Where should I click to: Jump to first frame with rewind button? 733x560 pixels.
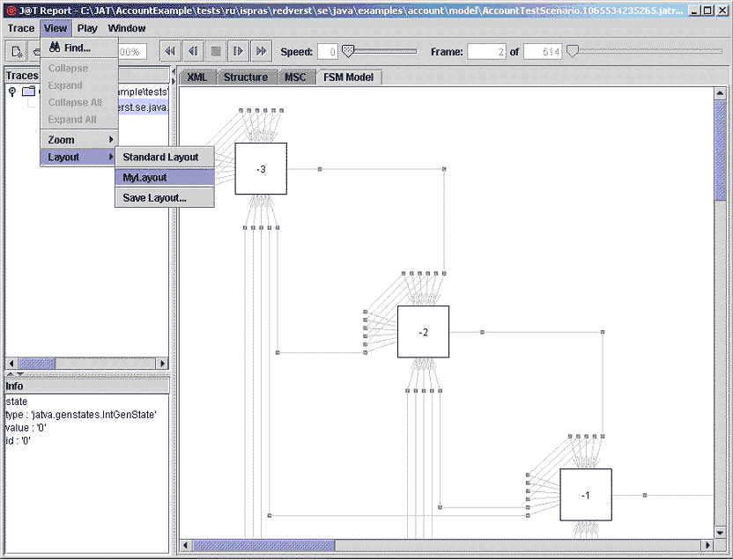170,52
